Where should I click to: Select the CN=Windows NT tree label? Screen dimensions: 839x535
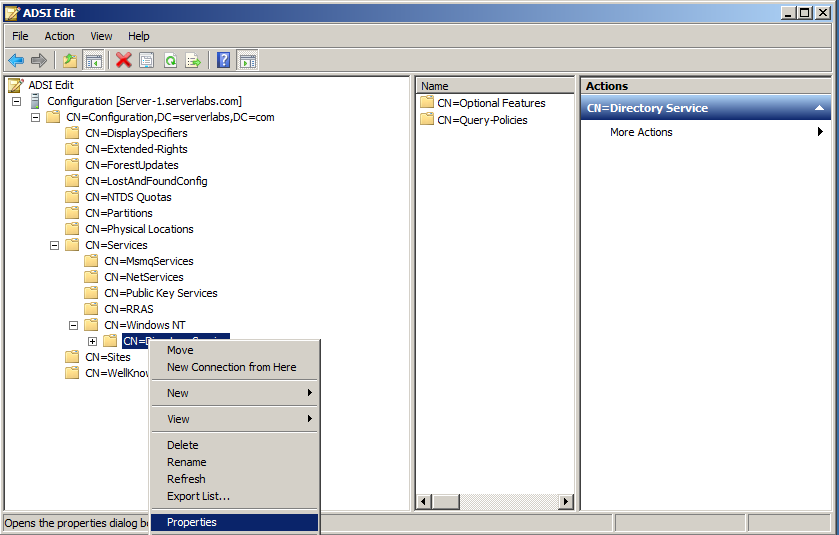point(145,325)
